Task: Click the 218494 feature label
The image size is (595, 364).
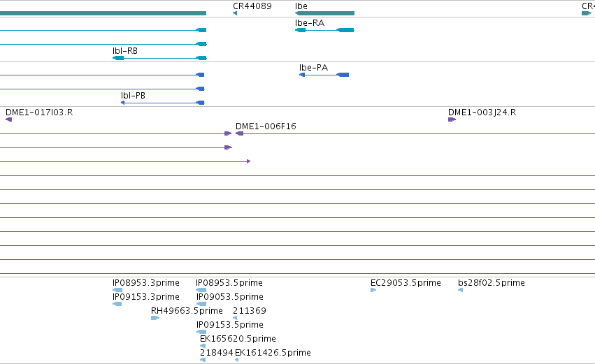Action: 216,353
